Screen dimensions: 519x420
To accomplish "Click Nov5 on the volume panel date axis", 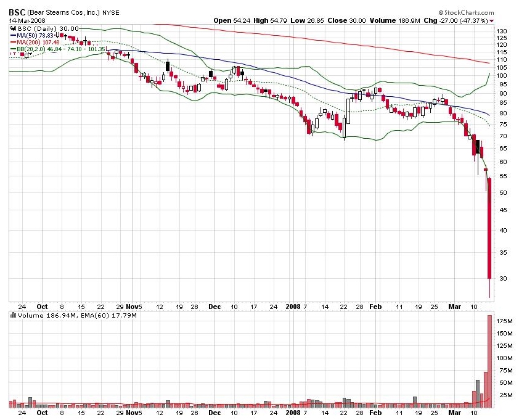I will pos(134,413).
